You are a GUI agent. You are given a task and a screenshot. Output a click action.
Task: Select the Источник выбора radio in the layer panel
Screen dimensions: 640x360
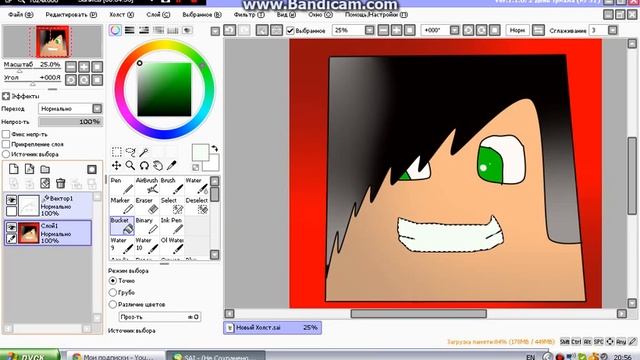point(6,154)
